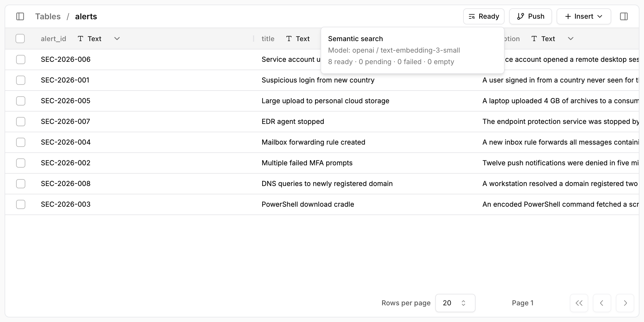
Task: Click text type icon in alert_id header
Action: 80,39
